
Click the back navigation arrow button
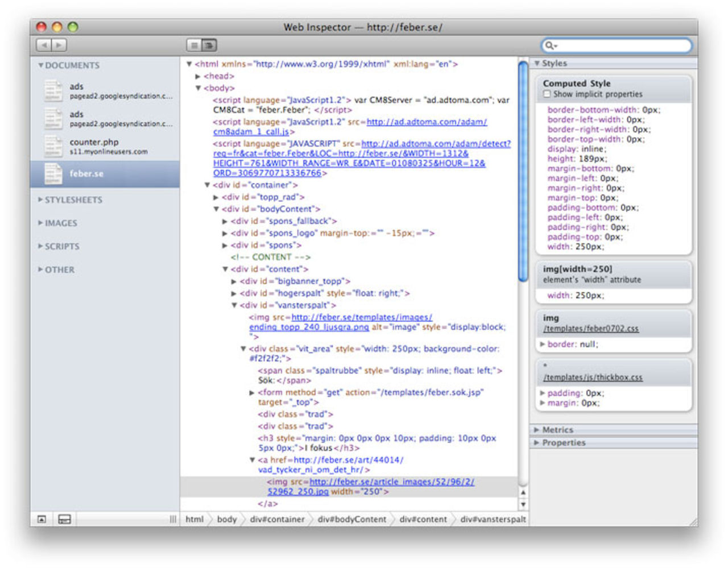(44, 45)
